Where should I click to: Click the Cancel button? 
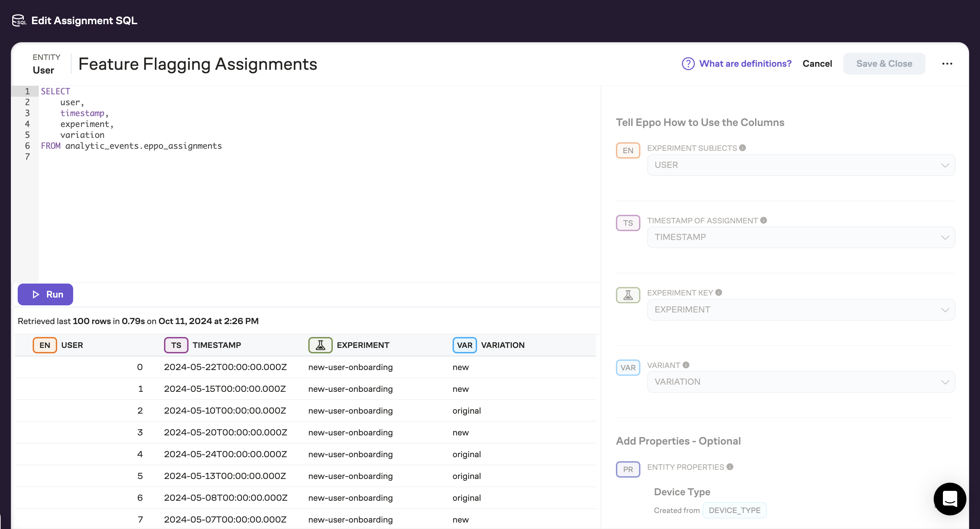tap(817, 64)
